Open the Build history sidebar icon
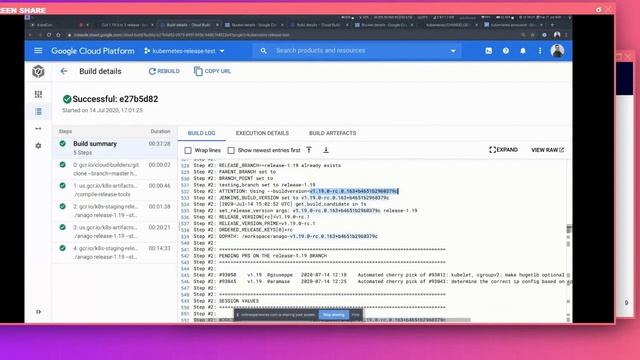 [x=38, y=111]
